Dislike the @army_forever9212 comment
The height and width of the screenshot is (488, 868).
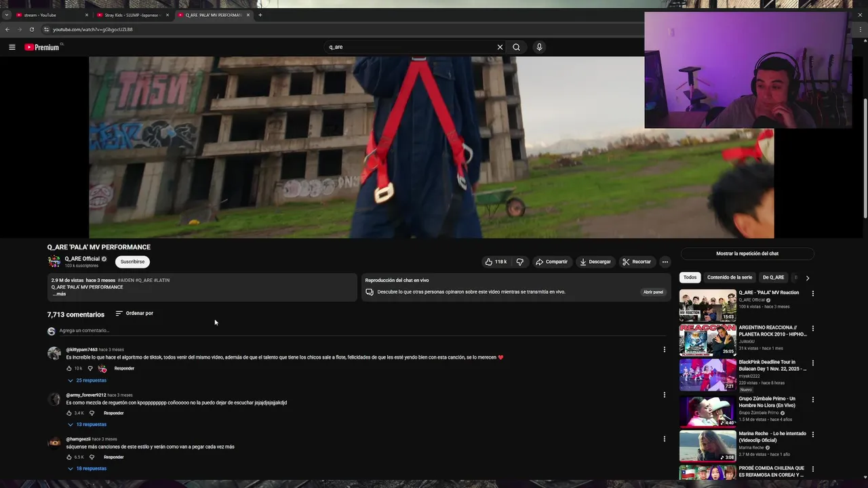pyautogui.click(x=92, y=413)
